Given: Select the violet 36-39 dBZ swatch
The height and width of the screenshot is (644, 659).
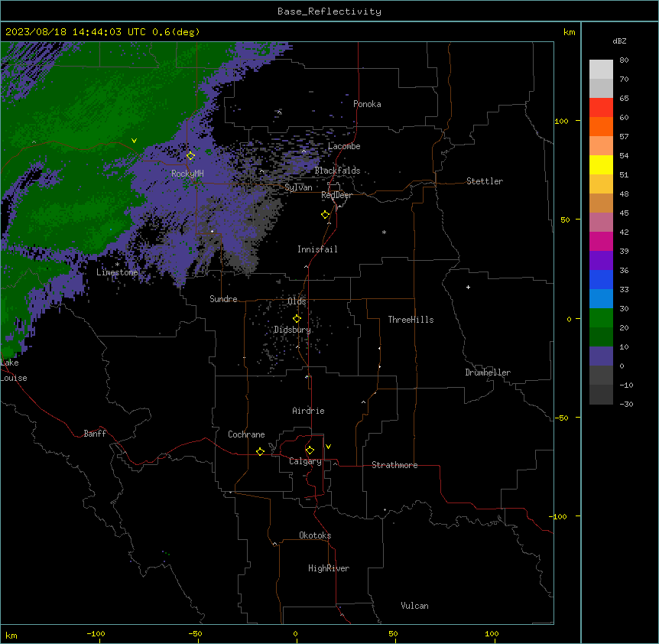Looking at the screenshot, I should 601,261.
